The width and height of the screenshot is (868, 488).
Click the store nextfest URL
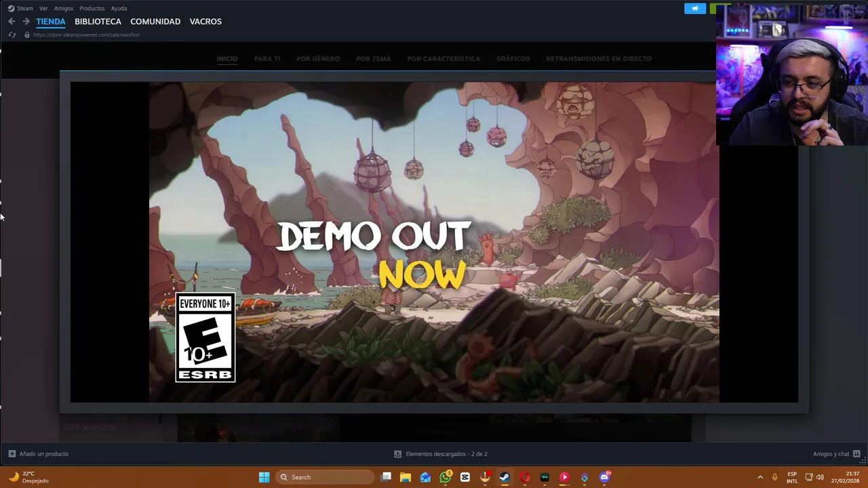coord(87,35)
